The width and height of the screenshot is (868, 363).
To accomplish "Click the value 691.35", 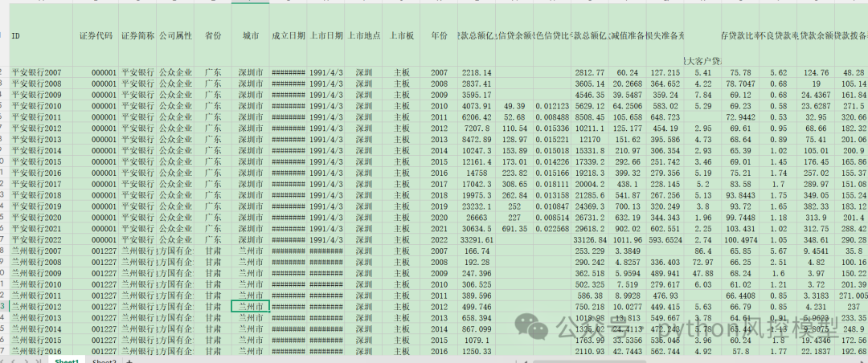I will click(514, 229).
